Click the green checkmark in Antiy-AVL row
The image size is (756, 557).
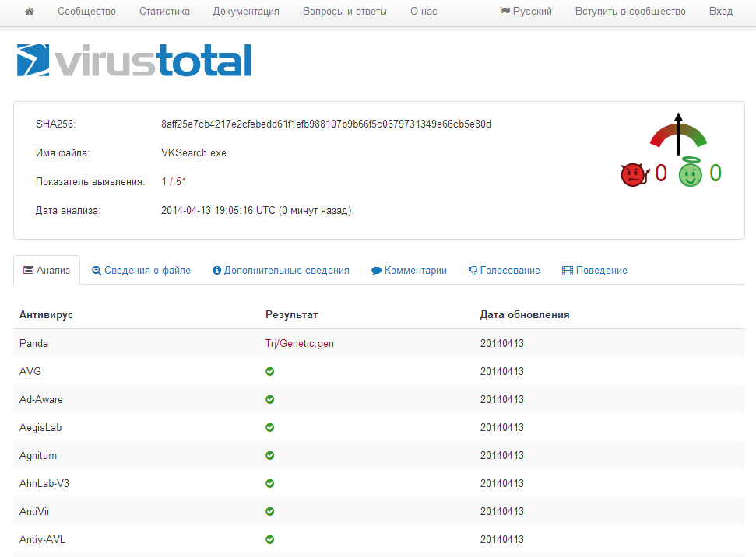[270, 540]
